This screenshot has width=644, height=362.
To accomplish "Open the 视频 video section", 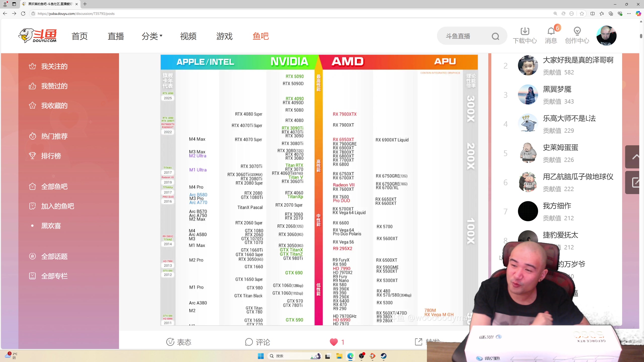I will click(188, 36).
